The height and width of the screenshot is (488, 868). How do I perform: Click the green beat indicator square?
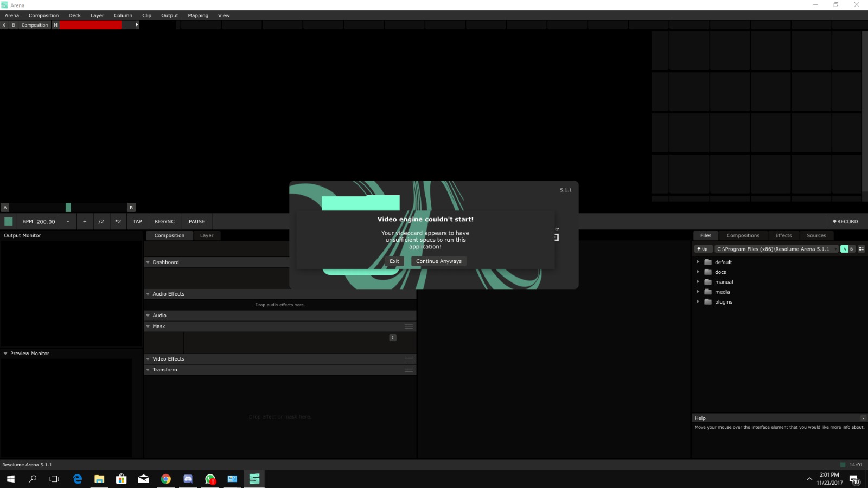(x=9, y=221)
